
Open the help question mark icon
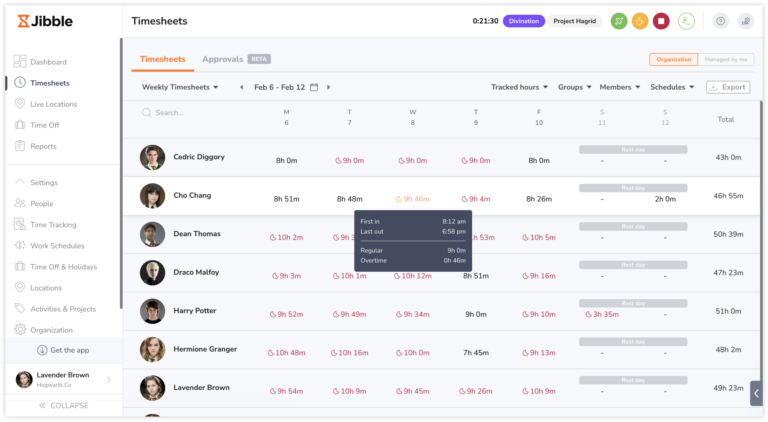tap(720, 21)
